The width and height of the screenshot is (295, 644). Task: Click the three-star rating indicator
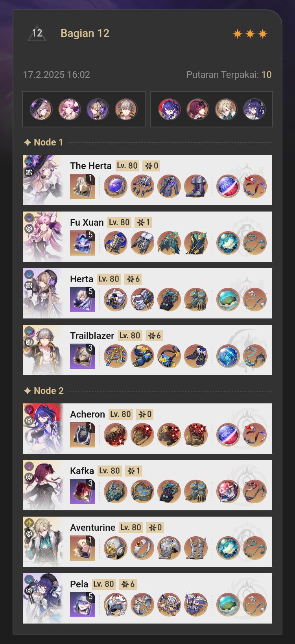250,34
